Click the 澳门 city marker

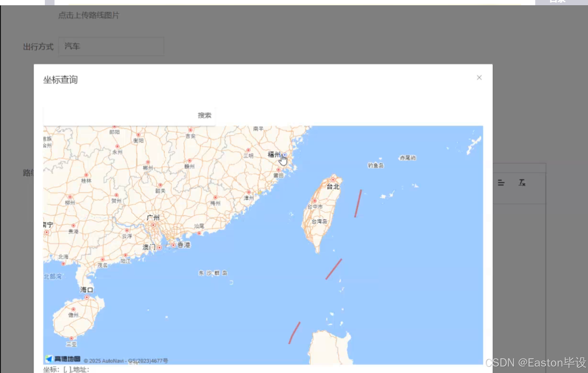pos(159,247)
